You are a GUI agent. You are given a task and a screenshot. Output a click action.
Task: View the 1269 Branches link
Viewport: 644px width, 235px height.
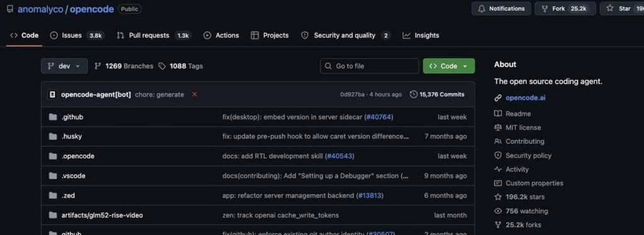click(x=124, y=66)
